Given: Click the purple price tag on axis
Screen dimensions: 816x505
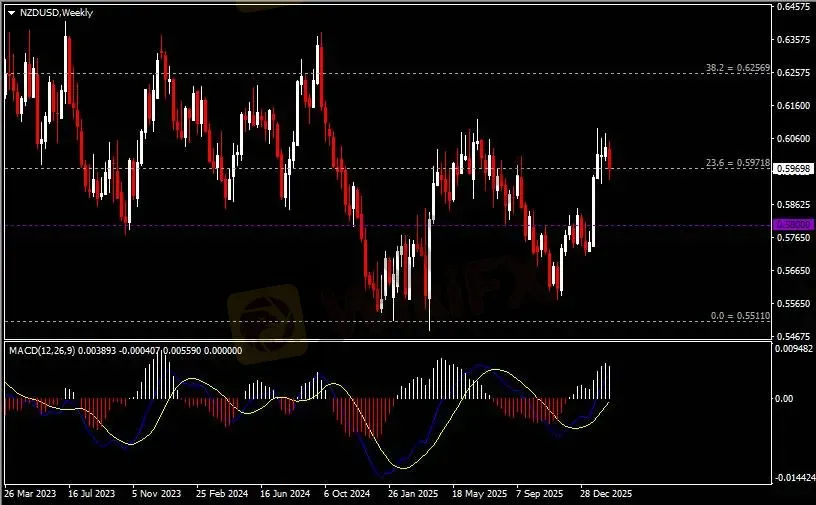Looking at the screenshot, I should pos(794,225).
